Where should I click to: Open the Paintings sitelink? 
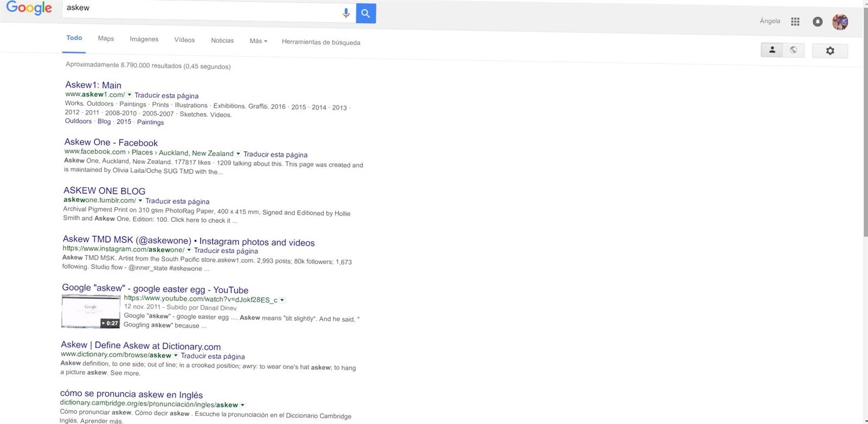pyautogui.click(x=150, y=123)
